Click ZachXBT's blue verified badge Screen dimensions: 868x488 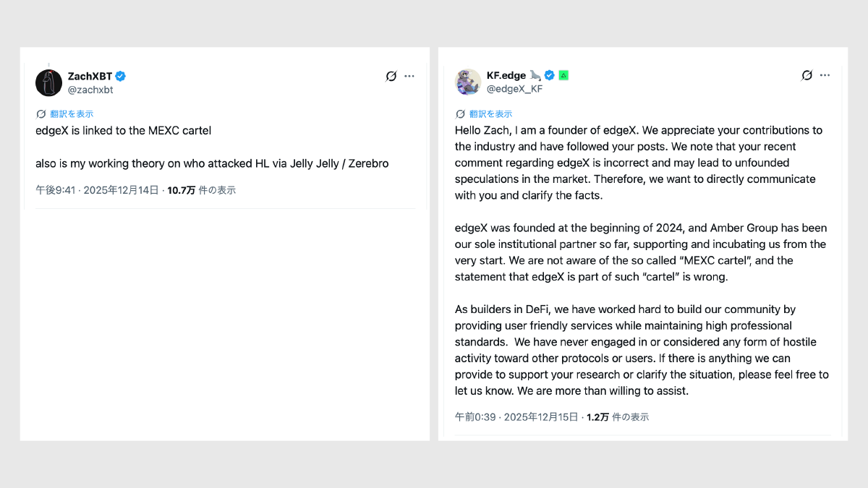(x=121, y=76)
